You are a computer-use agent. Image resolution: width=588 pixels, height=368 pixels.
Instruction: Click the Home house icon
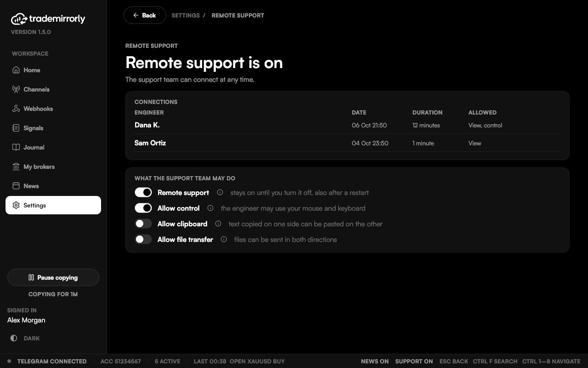[16, 70]
